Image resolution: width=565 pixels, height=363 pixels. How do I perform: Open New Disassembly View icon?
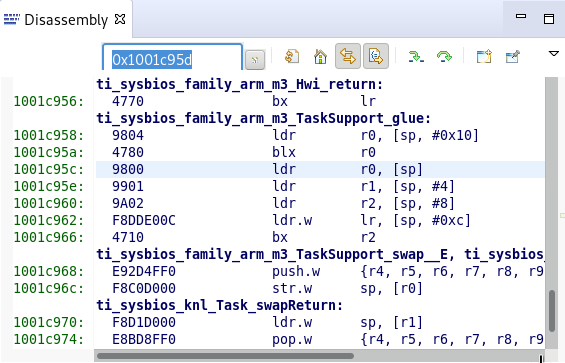[x=484, y=56]
